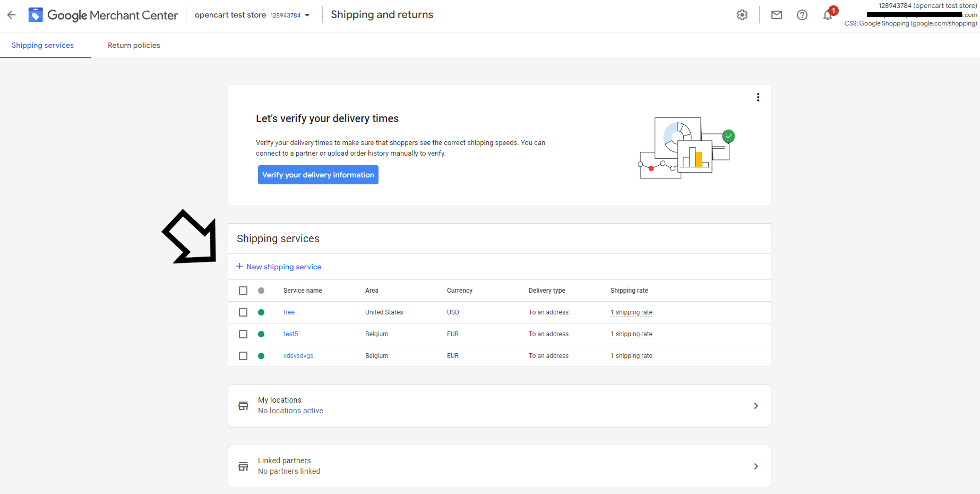Switch to the Return policies tab
The image size is (980, 494).
(134, 45)
